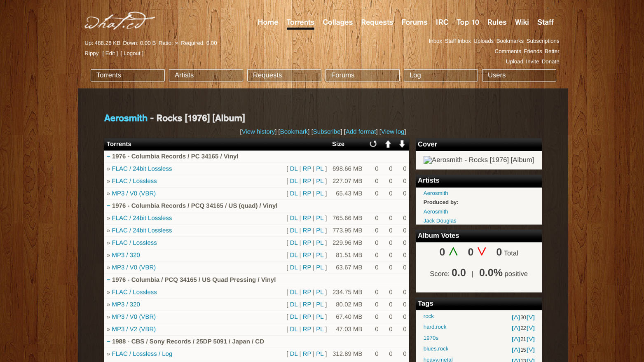Viewport: 644px width, 362px height.
Task: Click the Users search field
Action: [519, 75]
